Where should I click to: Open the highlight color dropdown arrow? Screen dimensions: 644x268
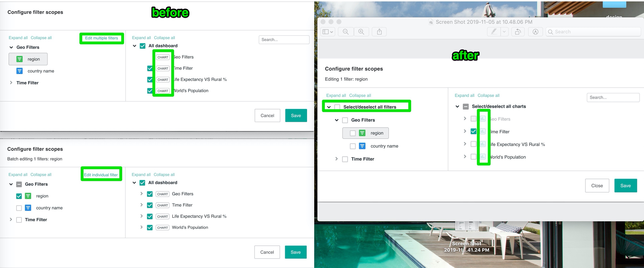pos(504,32)
